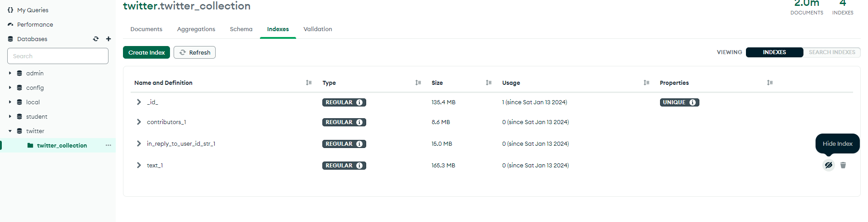The height and width of the screenshot is (222, 868).
Task: Focus the database Search input field
Action: [x=58, y=56]
